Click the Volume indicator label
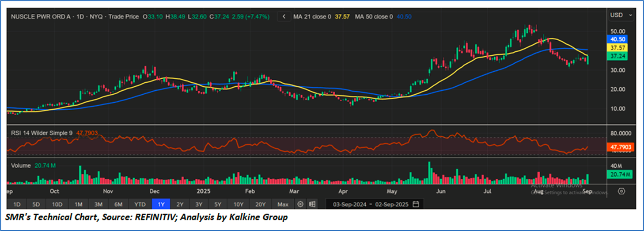 [20, 166]
